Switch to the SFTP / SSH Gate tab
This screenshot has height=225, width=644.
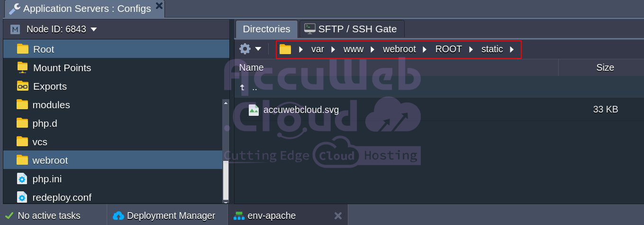tap(352, 29)
